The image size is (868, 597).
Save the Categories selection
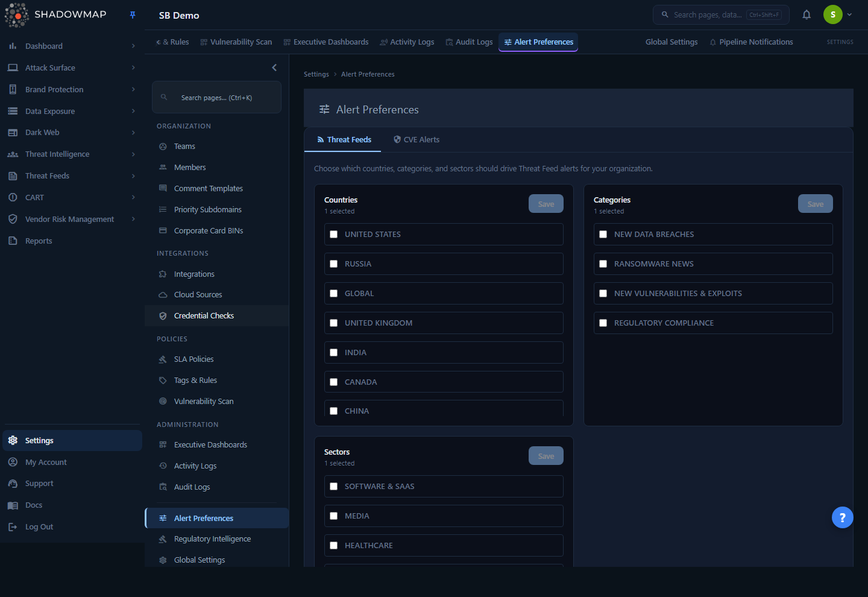pos(816,204)
